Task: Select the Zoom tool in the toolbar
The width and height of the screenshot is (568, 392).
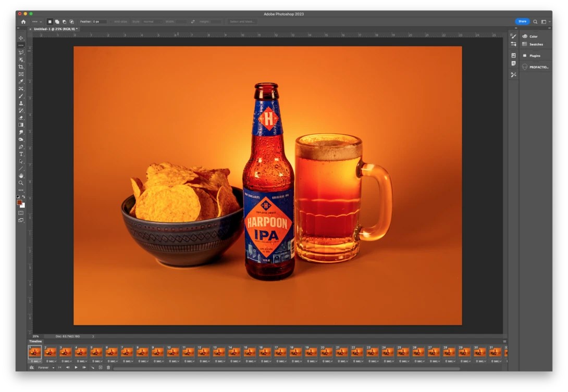Action: point(21,183)
